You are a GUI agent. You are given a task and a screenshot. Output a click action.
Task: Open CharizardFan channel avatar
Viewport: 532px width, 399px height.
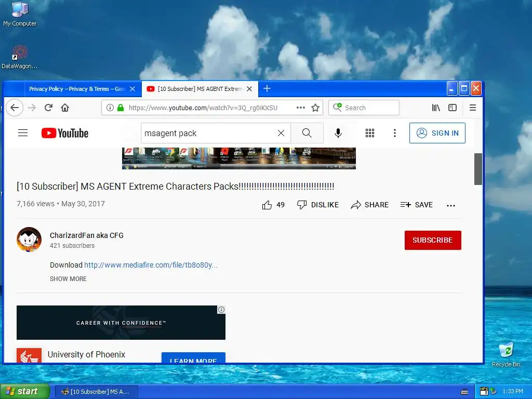[29, 240]
